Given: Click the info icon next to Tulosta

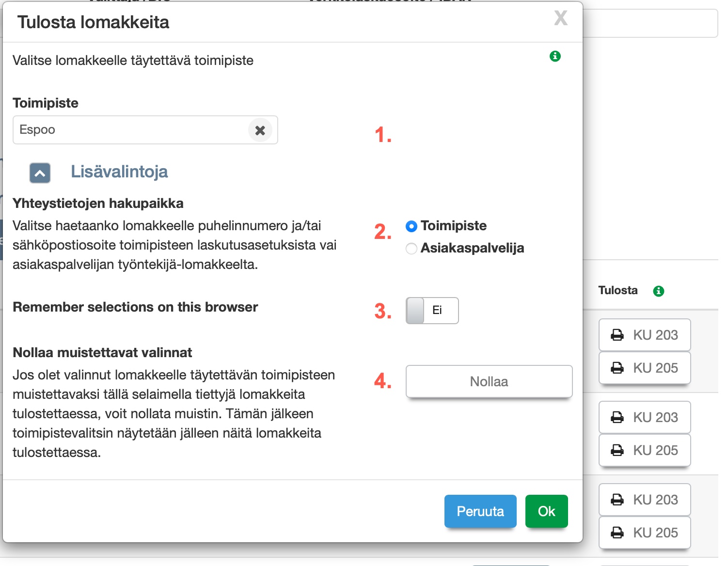Looking at the screenshot, I should point(658,291).
